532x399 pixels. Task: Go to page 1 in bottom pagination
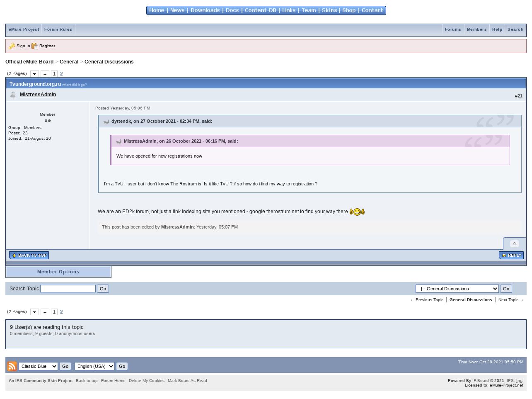(54, 312)
